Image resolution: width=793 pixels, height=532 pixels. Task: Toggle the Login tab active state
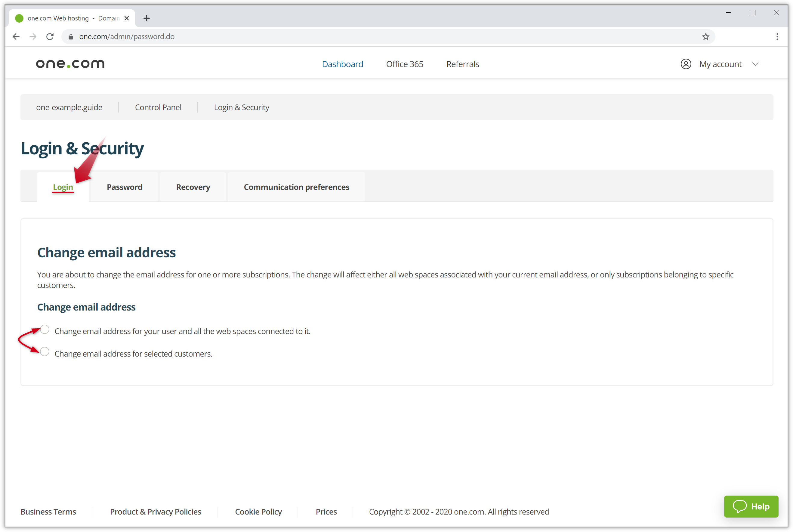click(x=63, y=187)
